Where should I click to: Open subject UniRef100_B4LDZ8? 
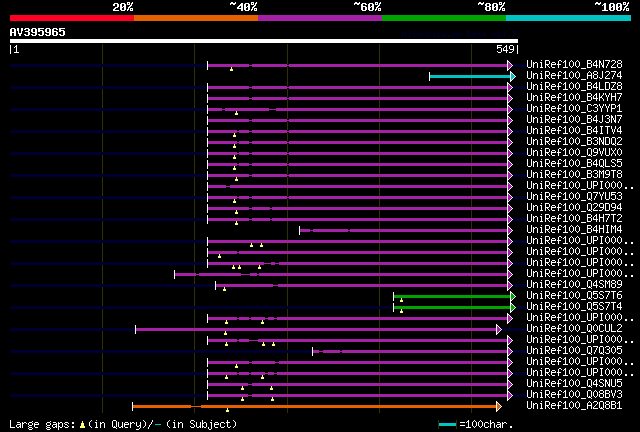point(574,87)
